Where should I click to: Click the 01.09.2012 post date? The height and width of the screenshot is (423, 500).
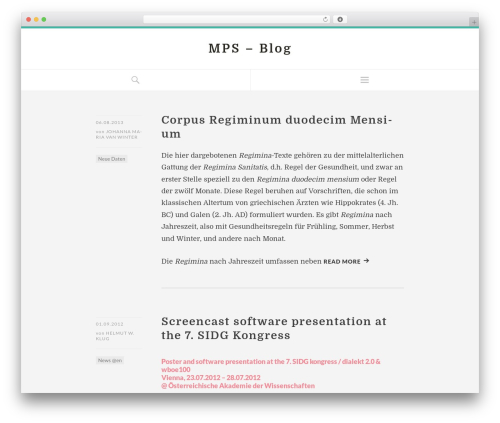[x=109, y=324]
